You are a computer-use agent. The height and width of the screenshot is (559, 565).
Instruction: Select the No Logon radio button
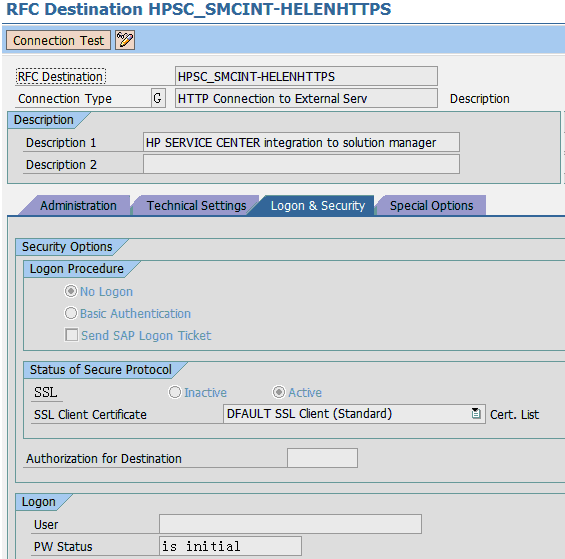71,291
